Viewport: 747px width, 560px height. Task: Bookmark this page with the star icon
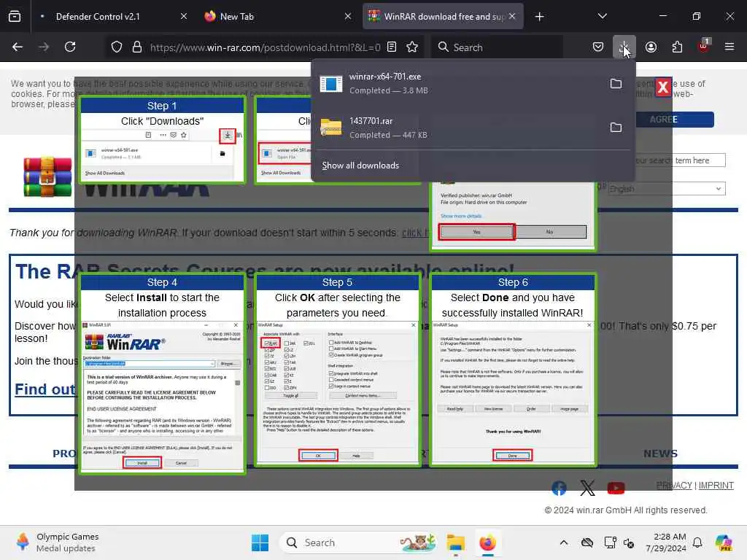click(x=412, y=47)
